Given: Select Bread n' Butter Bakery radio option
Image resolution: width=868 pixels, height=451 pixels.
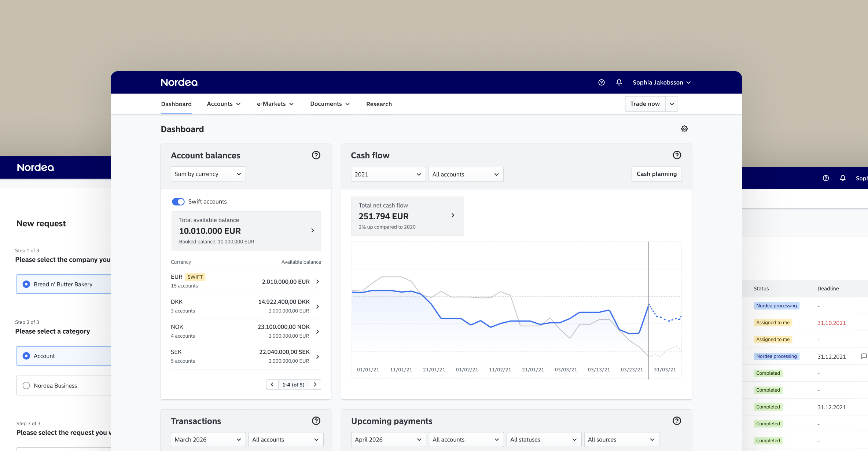Looking at the screenshot, I should tap(26, 284).
